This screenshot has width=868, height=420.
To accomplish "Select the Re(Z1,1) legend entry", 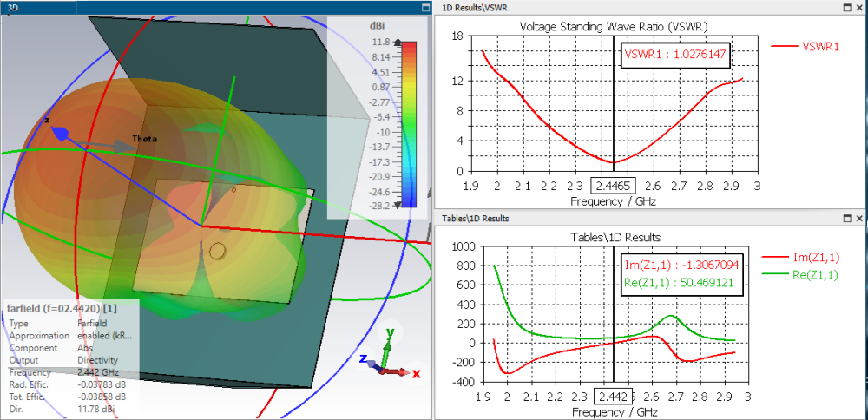I will click(x=801, y=273).
